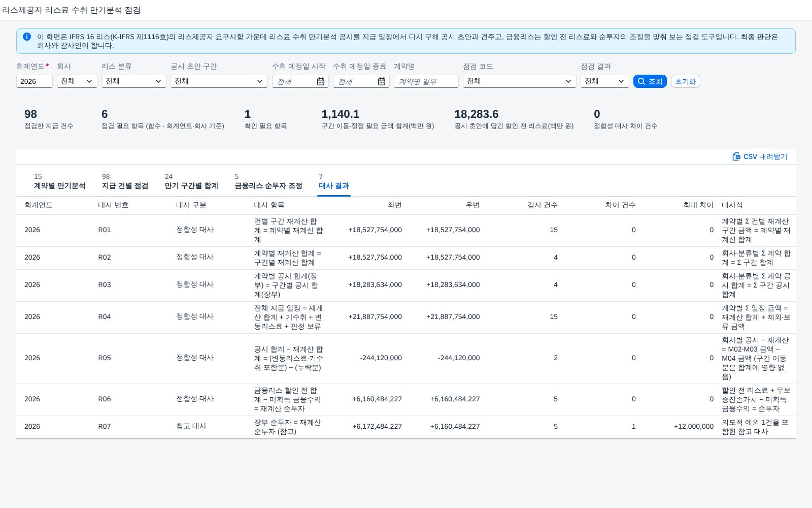Open the 점검 결과 dropdown

pyautogui.click(x=605, y=81)
